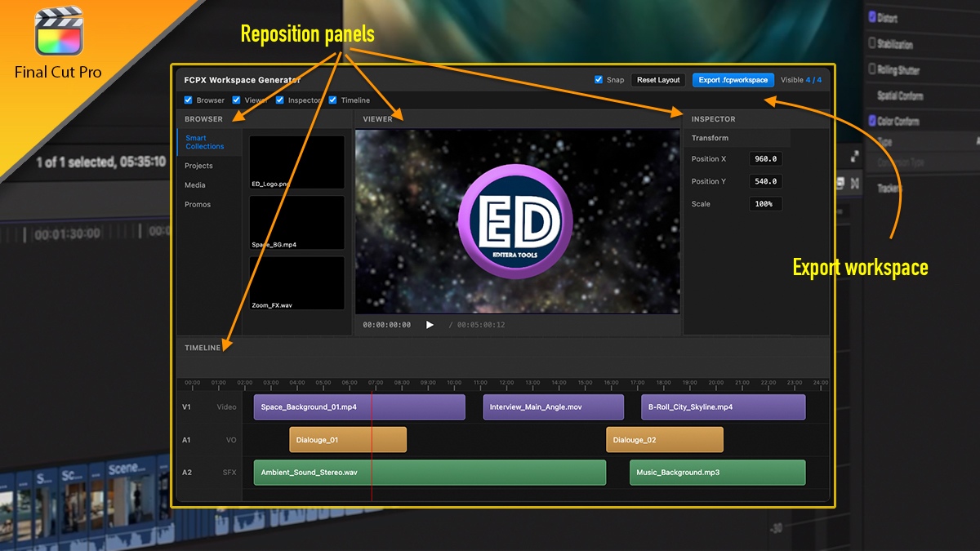This screenshot has height=551, width=980.
Task: Click the Position X value field
Action: (765, 158)
